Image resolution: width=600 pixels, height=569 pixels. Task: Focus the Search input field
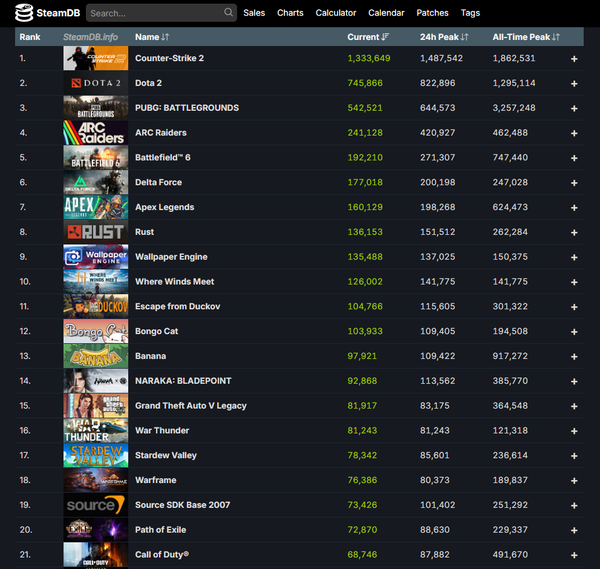(x=153, y=13)
